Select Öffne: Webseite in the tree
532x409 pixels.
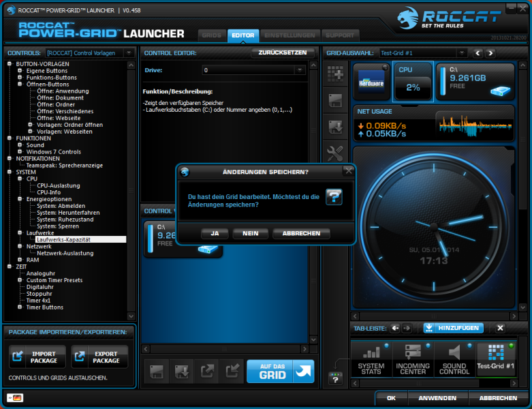tap(59, 118)
